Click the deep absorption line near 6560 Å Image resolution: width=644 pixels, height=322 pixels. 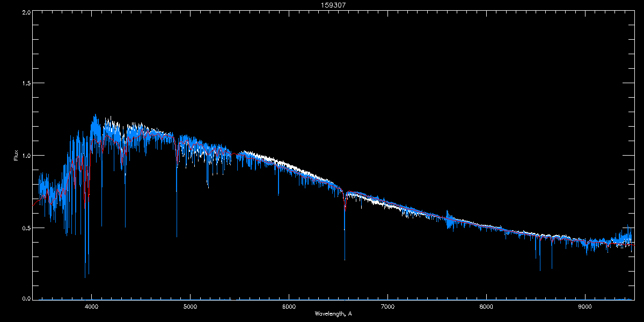tap(345, 225)
